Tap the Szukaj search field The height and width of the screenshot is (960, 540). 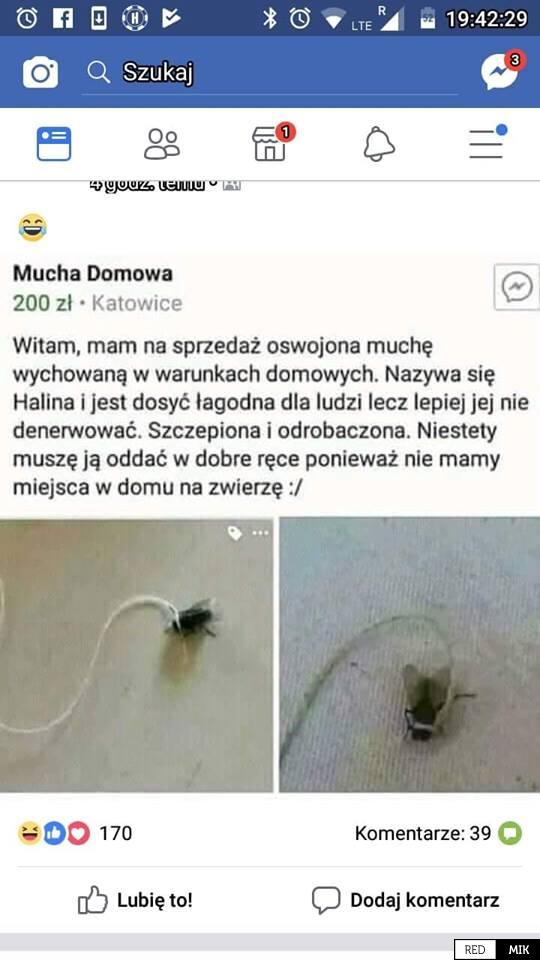click(x=269, y=73)
